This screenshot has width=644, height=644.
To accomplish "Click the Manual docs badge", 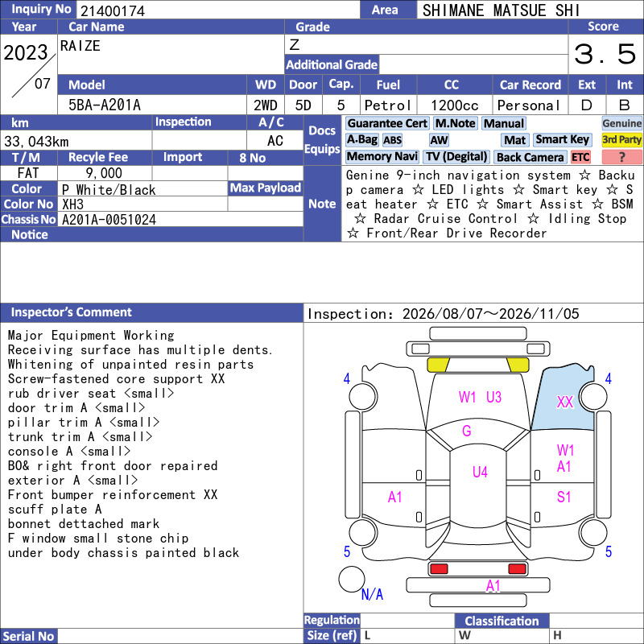I will click(504, 123).
